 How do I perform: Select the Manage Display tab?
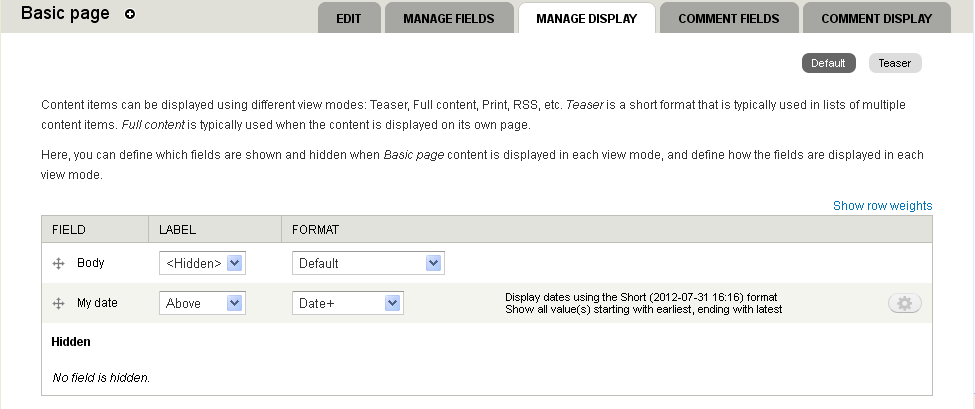click(x=586, y=18)
